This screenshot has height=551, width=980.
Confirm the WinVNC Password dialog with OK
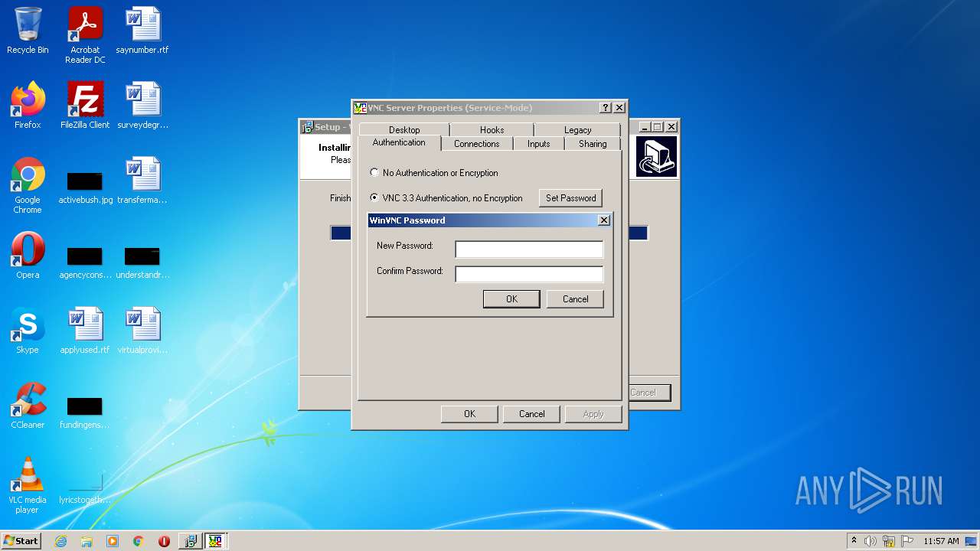(x=511, y=299)
